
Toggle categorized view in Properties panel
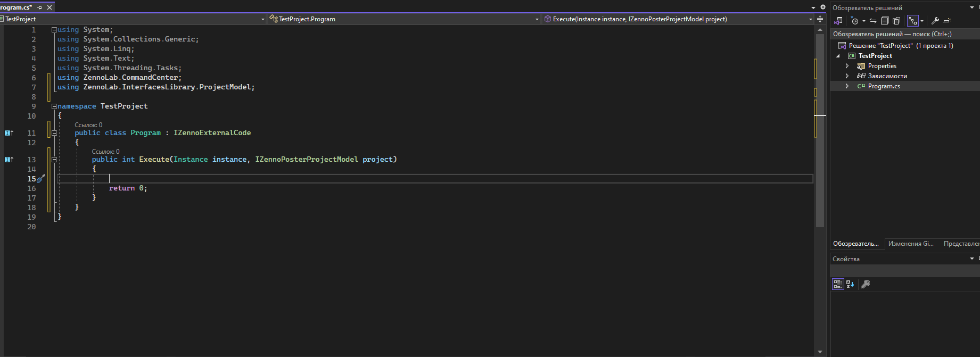pyautogui.click(x=838, y=284)
